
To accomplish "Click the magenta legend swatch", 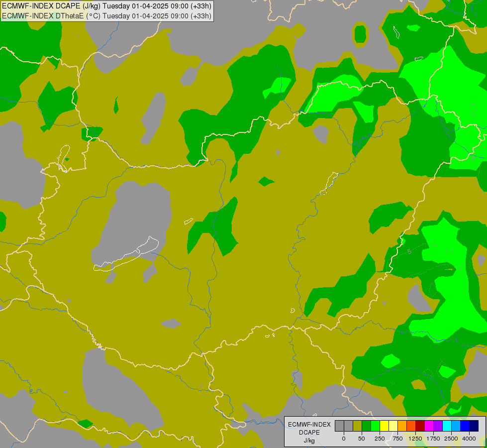I will [x=429, y=426].
